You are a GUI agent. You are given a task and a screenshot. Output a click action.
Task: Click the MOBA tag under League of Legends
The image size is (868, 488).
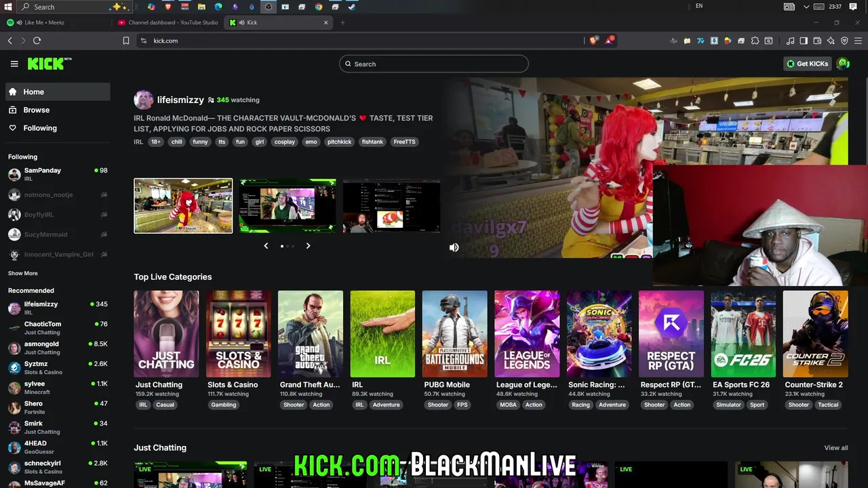pyautogui.click(x=508, y=405)
